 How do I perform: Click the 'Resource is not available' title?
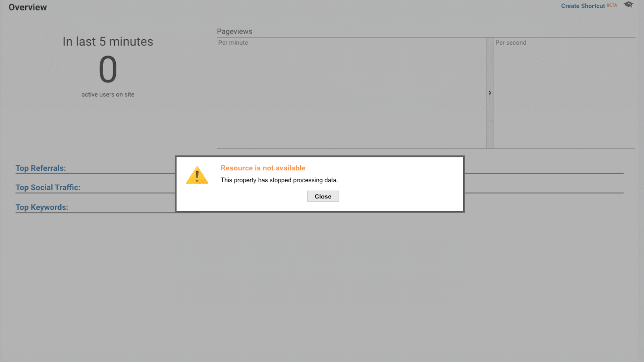pos(263,168)
